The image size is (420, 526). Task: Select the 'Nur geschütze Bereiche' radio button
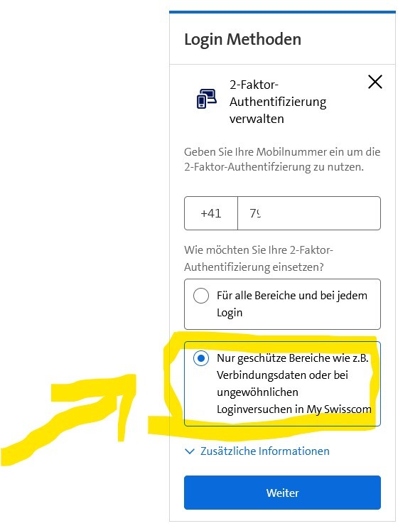tap(201, 358)
